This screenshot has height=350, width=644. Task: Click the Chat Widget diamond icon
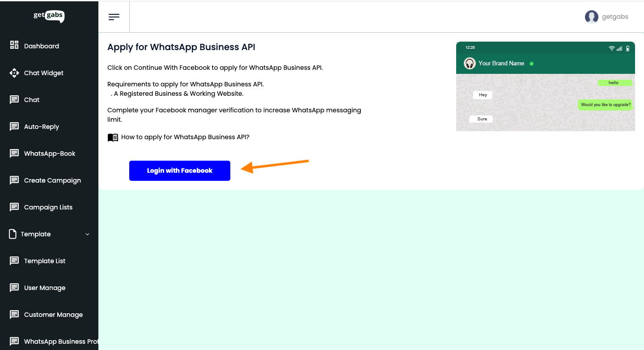pyautogui.click(x=14, y=73)
